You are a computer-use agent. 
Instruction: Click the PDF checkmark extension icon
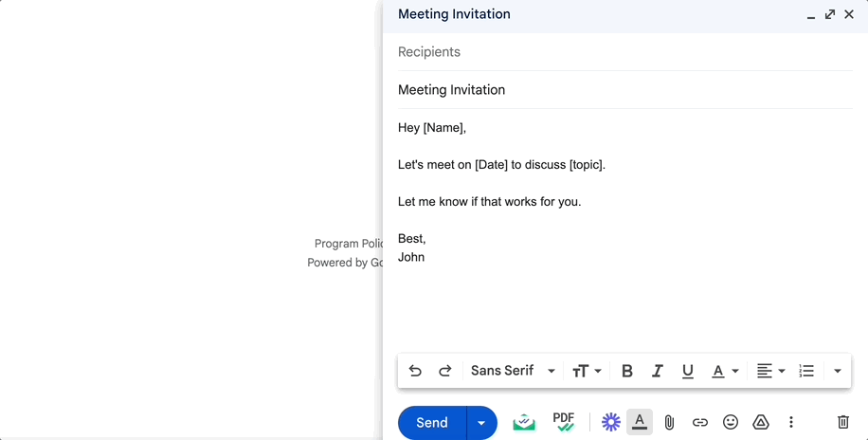(x=564, y=422)
